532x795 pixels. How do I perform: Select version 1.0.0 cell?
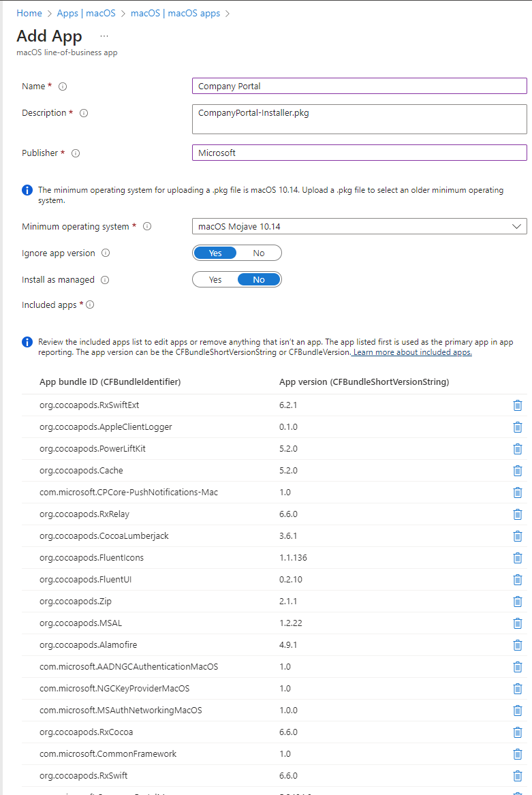(288, 711)
